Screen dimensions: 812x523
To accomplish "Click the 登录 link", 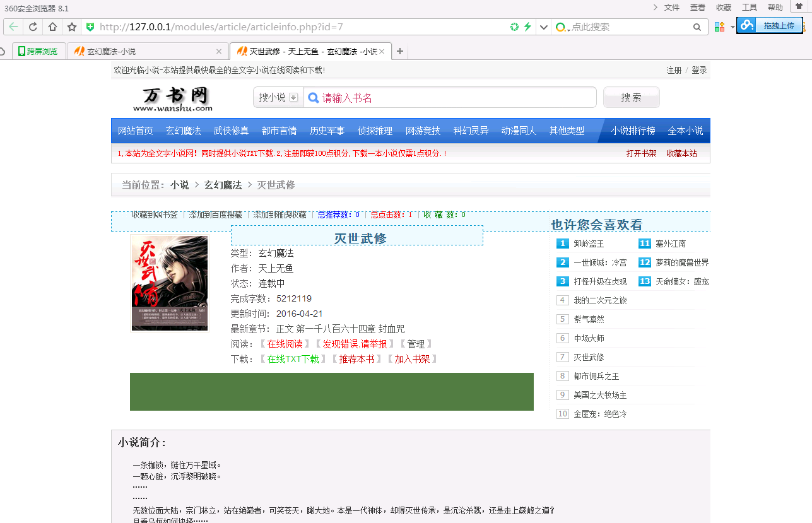I will pos(699,70).
